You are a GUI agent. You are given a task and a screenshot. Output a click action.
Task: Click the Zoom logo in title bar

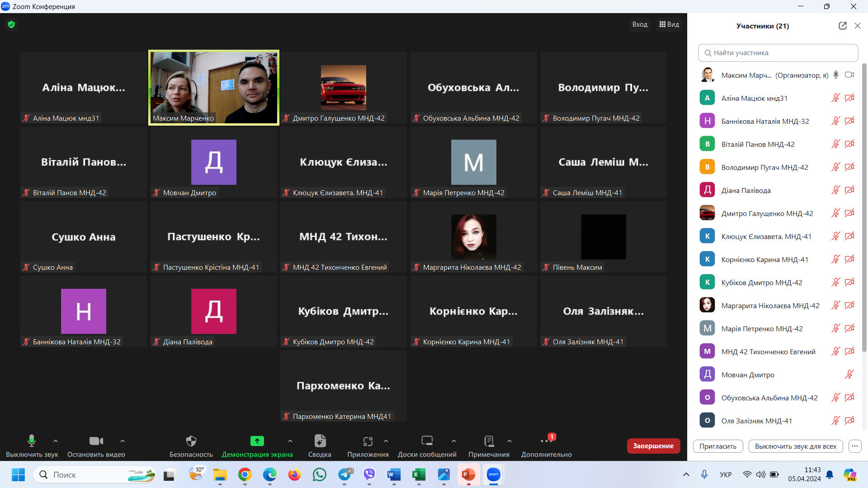click(5, 6)
